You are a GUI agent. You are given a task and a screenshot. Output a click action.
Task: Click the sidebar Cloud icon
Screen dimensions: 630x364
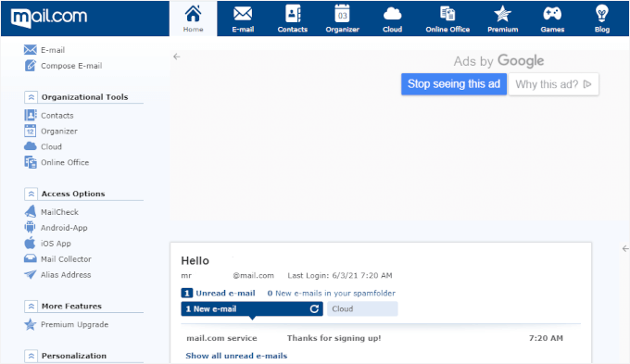(31, 146)
